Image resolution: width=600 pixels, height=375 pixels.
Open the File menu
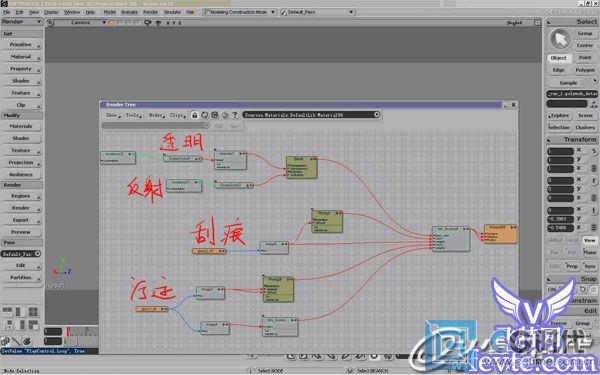point(7,12)
